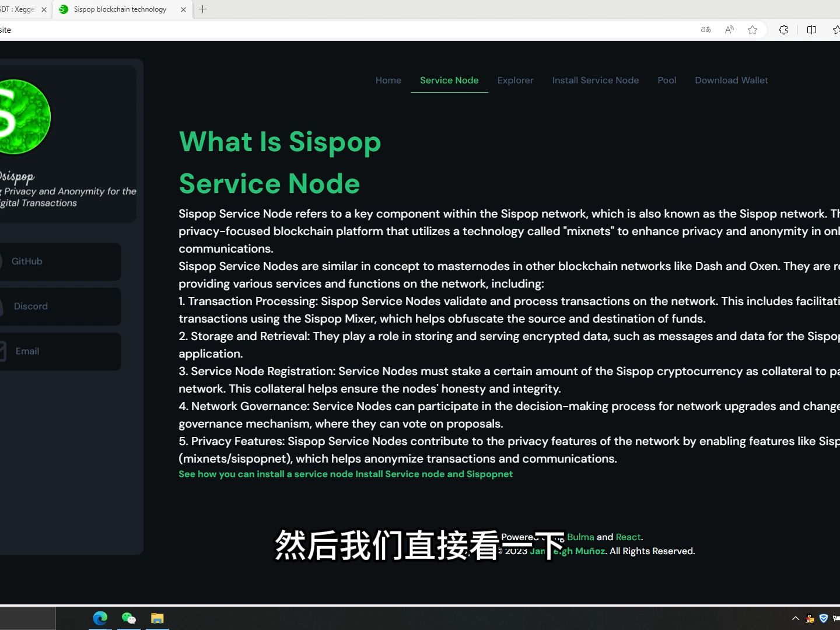This screenshot has width=840, height=630.
Task: Click the What Is Sispop heading
Action: pos(280,142)
